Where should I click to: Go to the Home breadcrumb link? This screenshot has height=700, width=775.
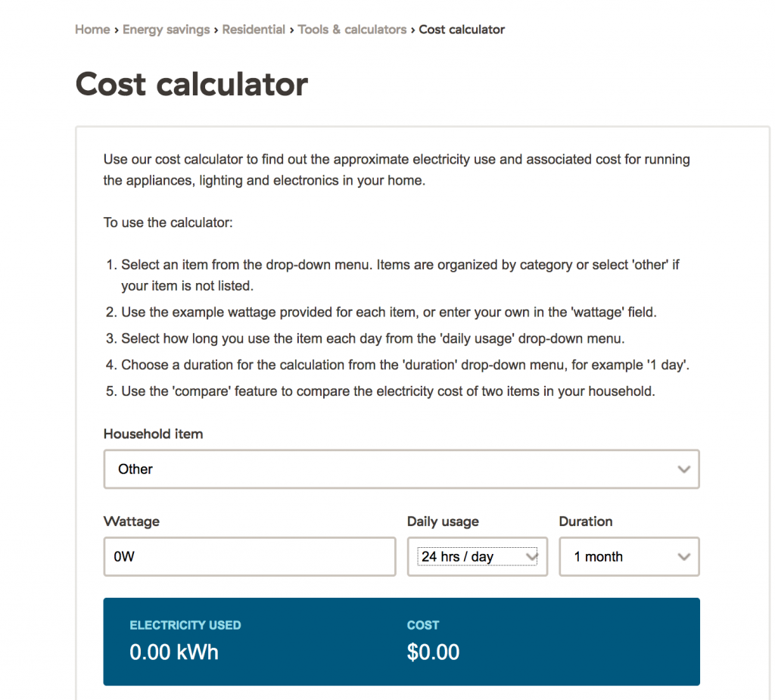(x=92, y=30)
